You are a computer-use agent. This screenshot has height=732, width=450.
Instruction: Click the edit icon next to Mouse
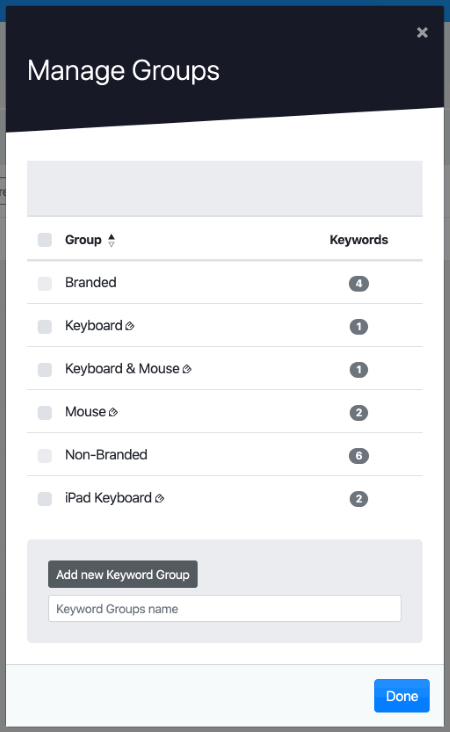(x=113, y=412)
